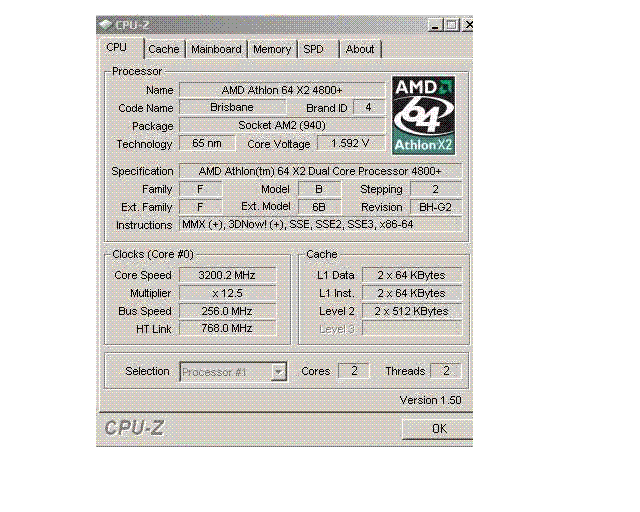Switch to the Cache tab
Image resolution: width=640 pixels, height=512 pixels.
pos(164,49)
